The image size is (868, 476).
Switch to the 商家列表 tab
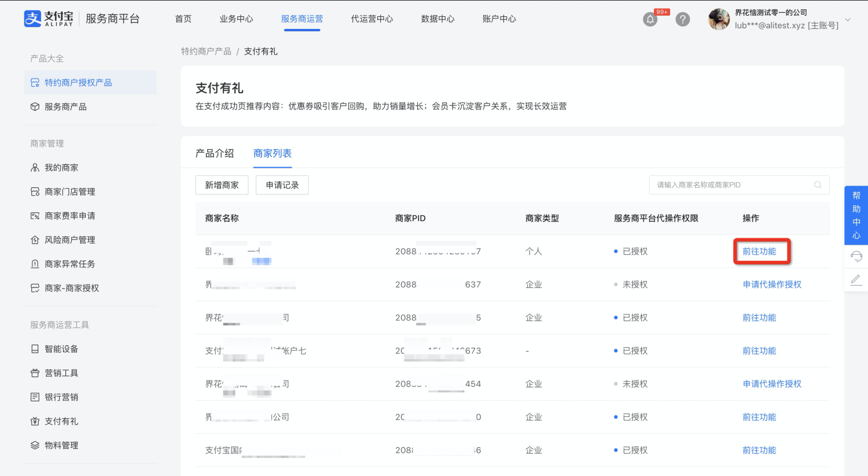[x=273, y=153]
